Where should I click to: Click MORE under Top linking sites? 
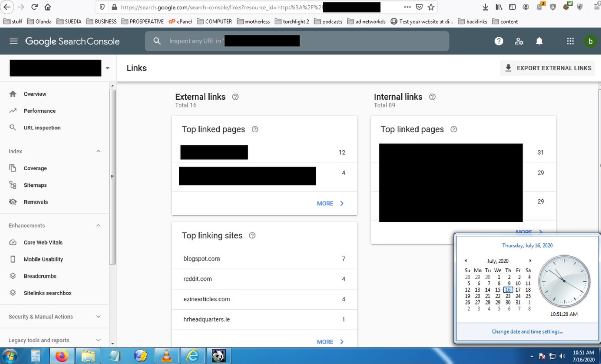[330, 342]
